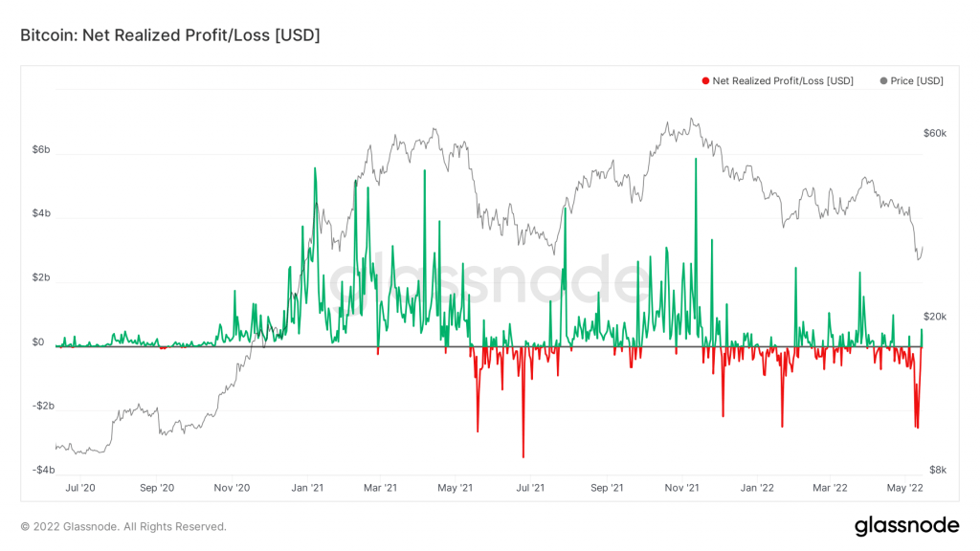Click the chart title Bitcoin: Net Realized Profit/Loss
Screen dimensions: 980x551
point(169,35)
